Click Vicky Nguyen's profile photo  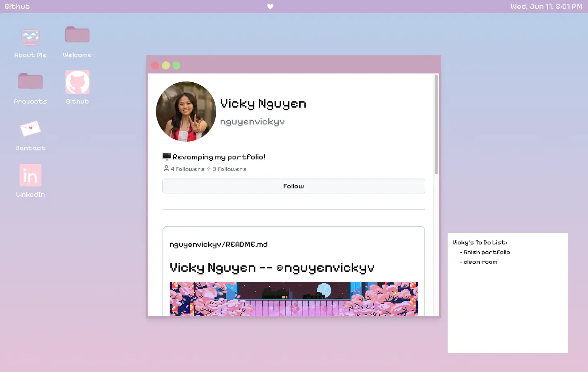pos(186,112)
